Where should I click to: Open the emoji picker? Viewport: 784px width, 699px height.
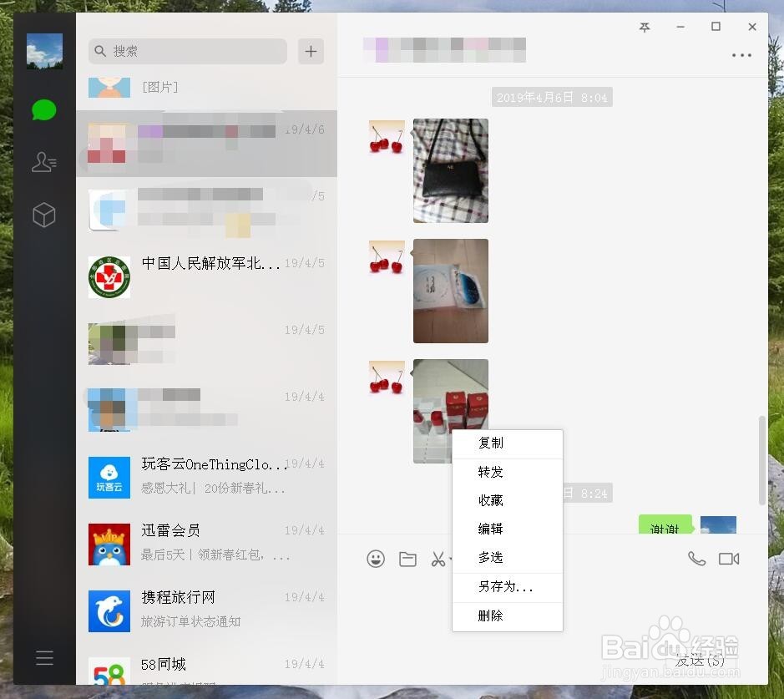click(376, 559)
